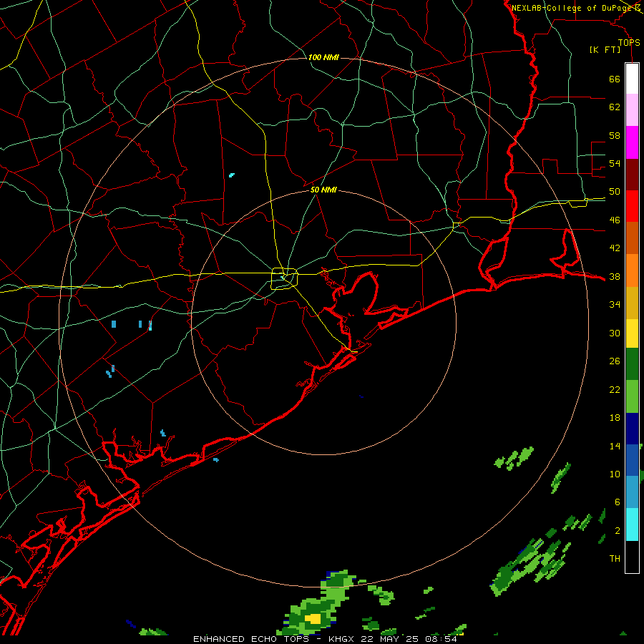The height and width of the screenshot is (644, 644).
Task: Click the '46' legend value
Action: click(615, 220)
